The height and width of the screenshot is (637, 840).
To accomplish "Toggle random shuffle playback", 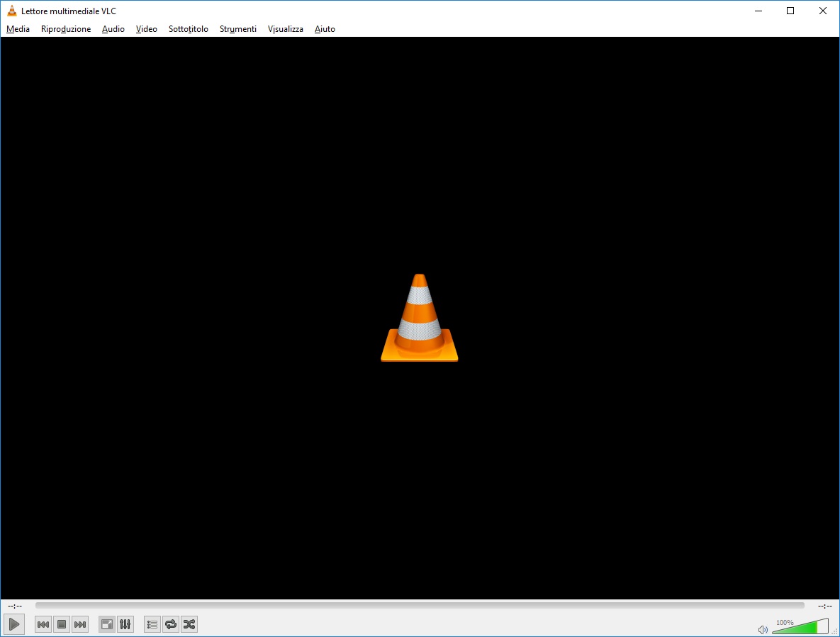I will [189, 624].
